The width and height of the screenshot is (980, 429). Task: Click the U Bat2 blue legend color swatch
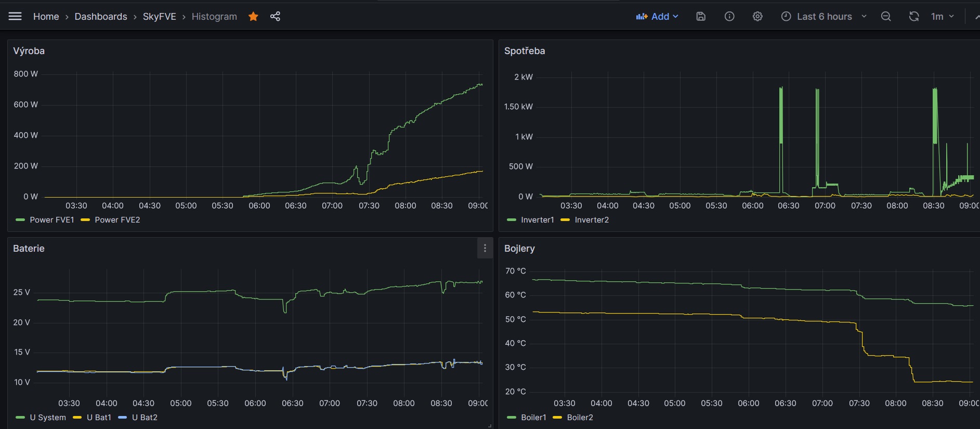point(123,418)
